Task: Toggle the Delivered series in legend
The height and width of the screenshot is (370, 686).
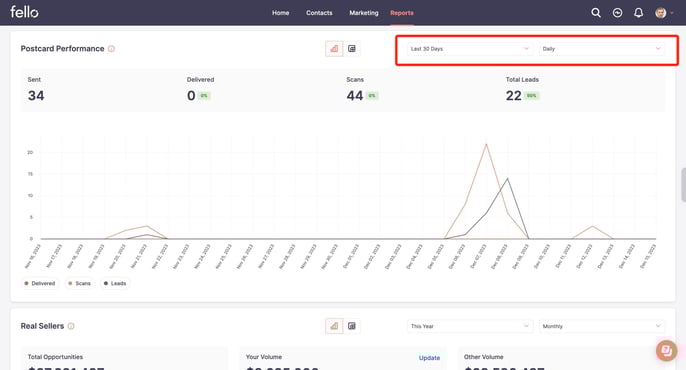Action: click(40, 283)
